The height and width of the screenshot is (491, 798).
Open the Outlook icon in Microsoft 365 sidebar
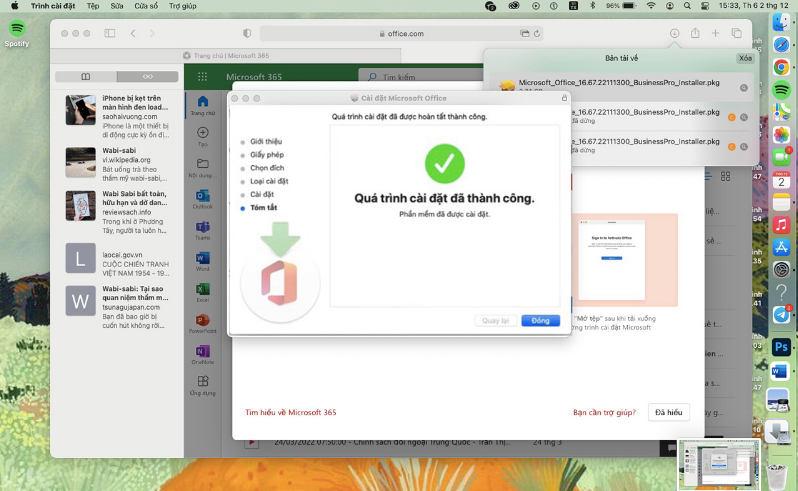[203, 197]
